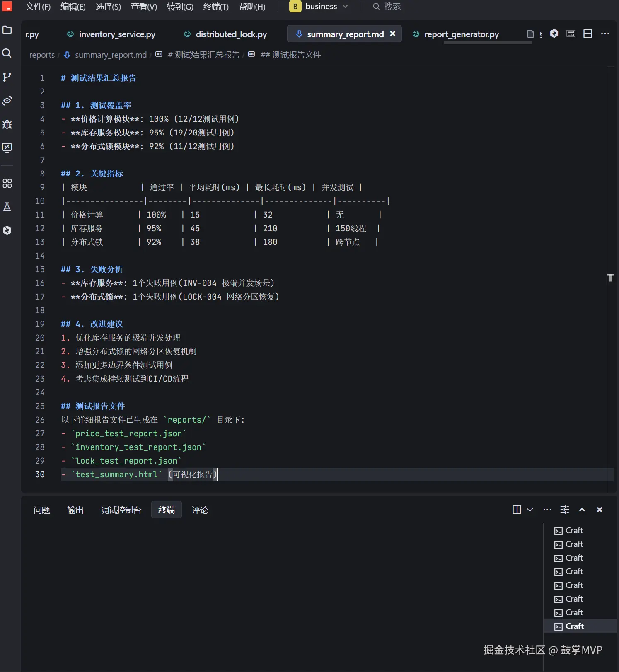Click the reports breadcrumb folder
Screen dimensions: 619x672
(x=42, y=55)
